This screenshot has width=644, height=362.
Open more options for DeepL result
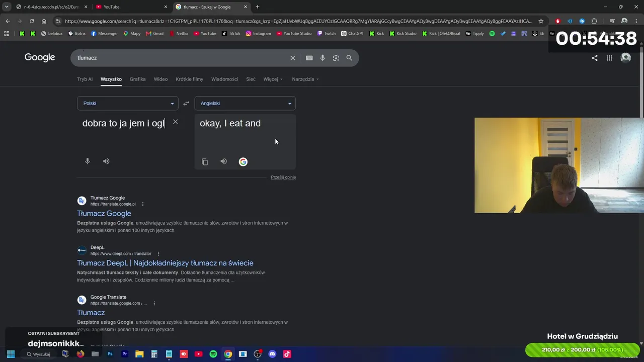click(158, 254)
